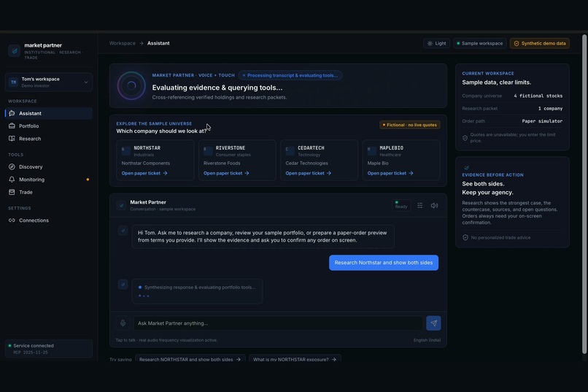588x392 pixels.
Task: Open the Research sidebar item
Action: 49,139
